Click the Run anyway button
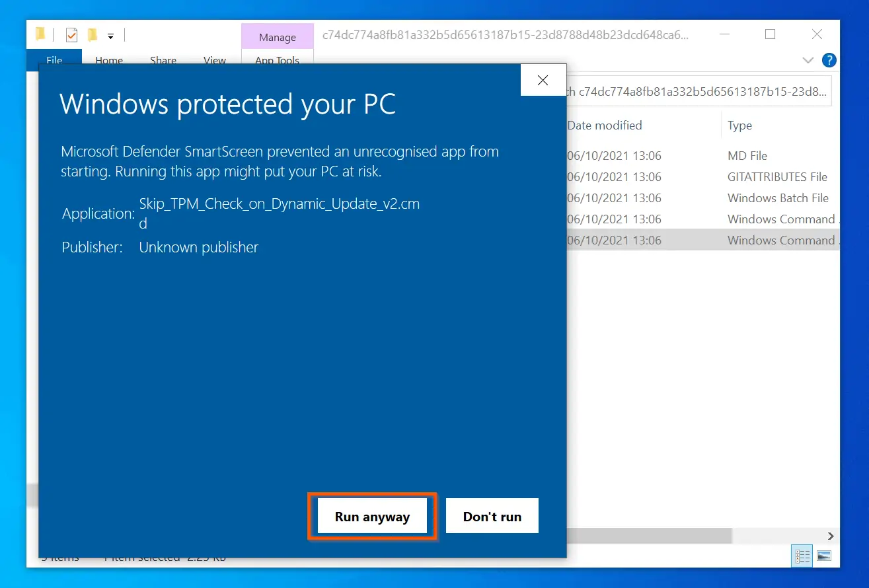The width and height of the screenshot is (869, 588). (372, 516)
